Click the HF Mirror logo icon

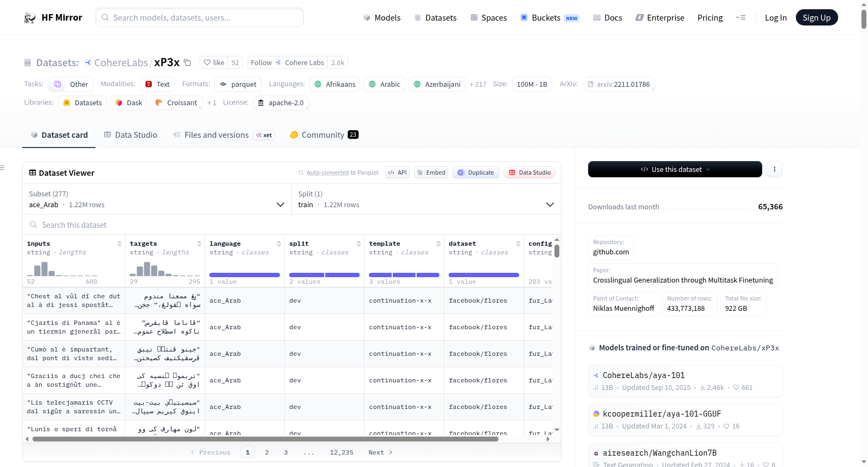pos(30,18)
